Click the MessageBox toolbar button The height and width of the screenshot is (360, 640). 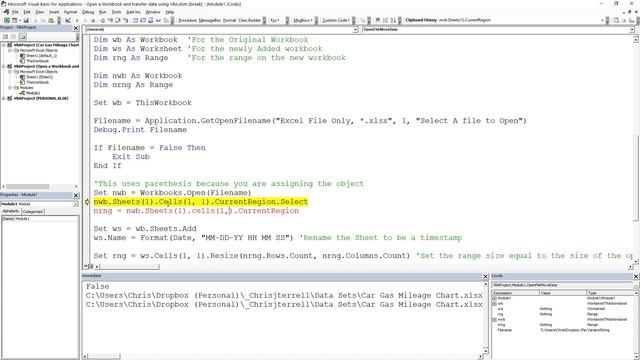point(210,20)
